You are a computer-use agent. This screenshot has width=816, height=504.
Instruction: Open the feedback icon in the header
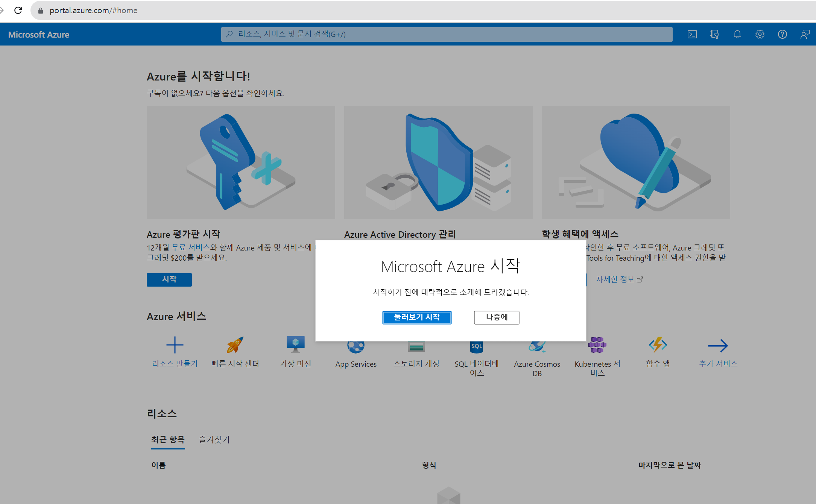(805, 35)
